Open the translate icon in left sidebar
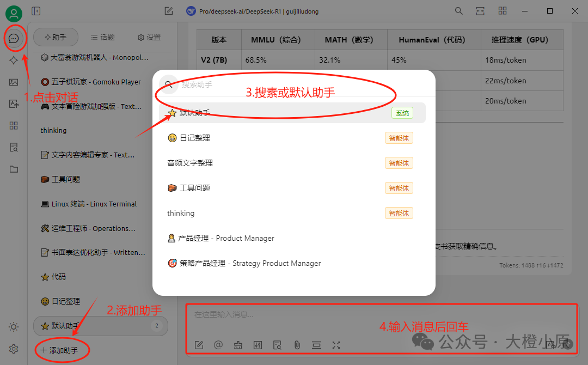 point(14,104)
